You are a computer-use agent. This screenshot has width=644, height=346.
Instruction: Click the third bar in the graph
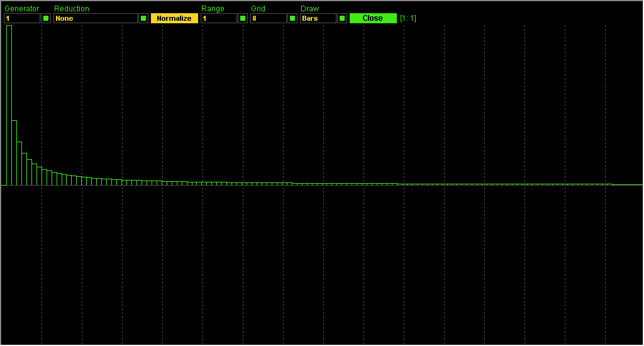pyautogui.click(x=19, y=164)
